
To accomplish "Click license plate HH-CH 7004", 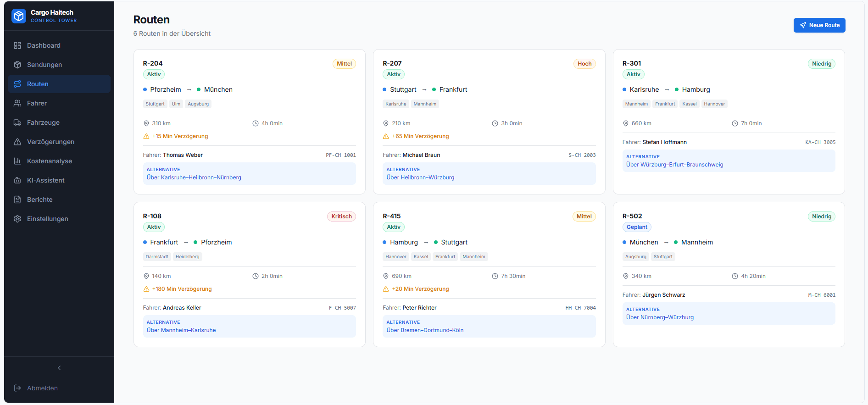I will [580, 308].
